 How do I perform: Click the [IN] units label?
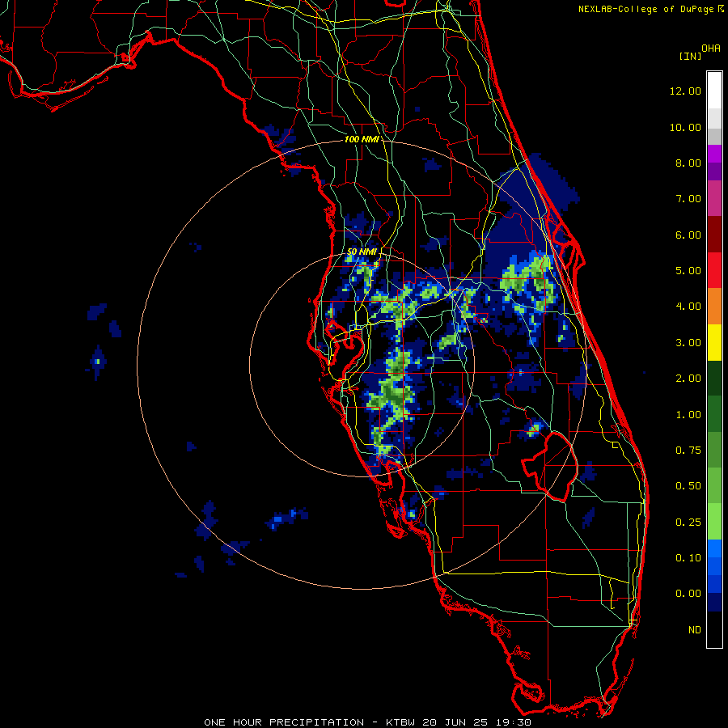coord(690,56)
